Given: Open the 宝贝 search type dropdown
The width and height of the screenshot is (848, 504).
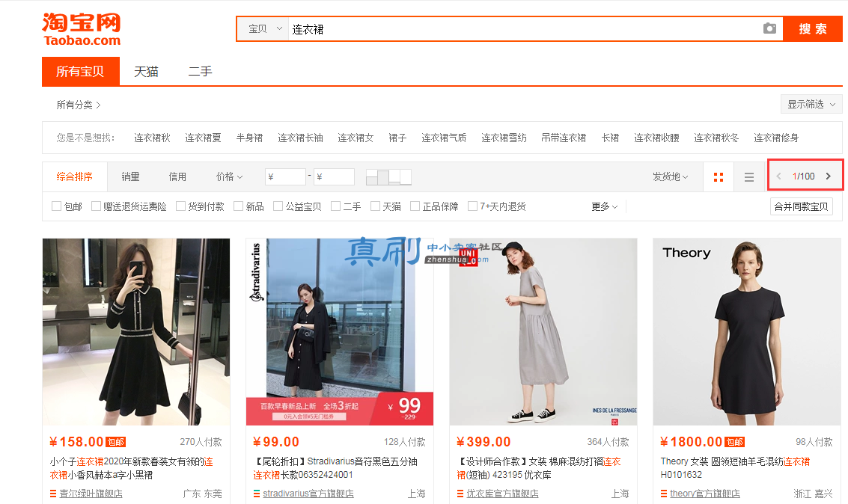Looking at the screenshot, I should coord(264,29).
